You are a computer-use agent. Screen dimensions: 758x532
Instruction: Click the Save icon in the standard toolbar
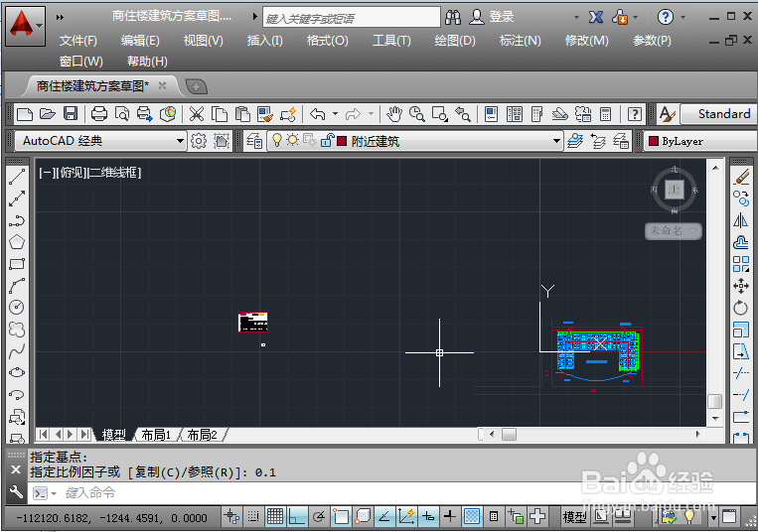71,114
